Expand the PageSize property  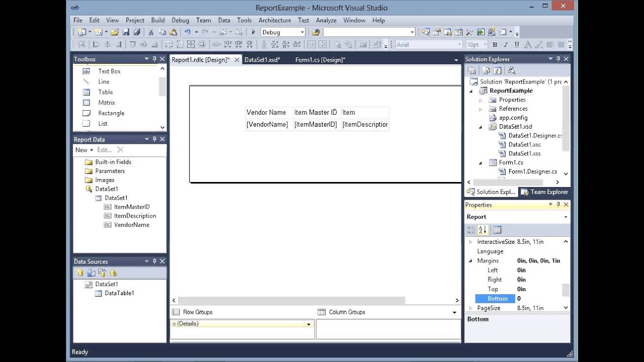click(471, 308)
